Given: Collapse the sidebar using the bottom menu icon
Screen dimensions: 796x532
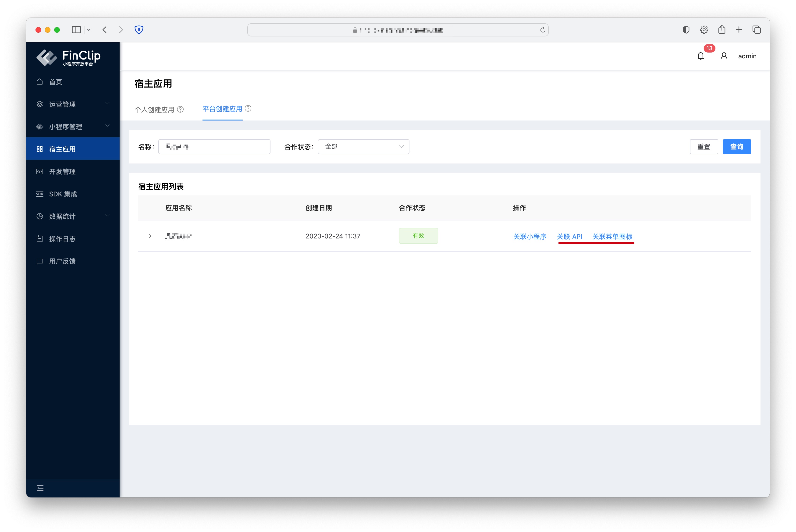Looking at the screenshot, I should (x=40, y=488).
